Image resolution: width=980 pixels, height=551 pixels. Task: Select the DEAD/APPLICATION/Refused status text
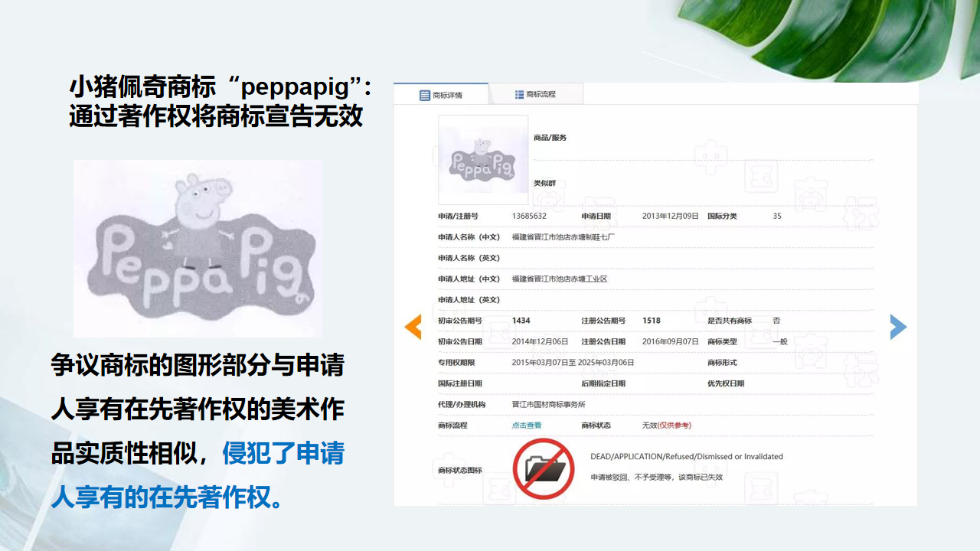pos(687,457)
